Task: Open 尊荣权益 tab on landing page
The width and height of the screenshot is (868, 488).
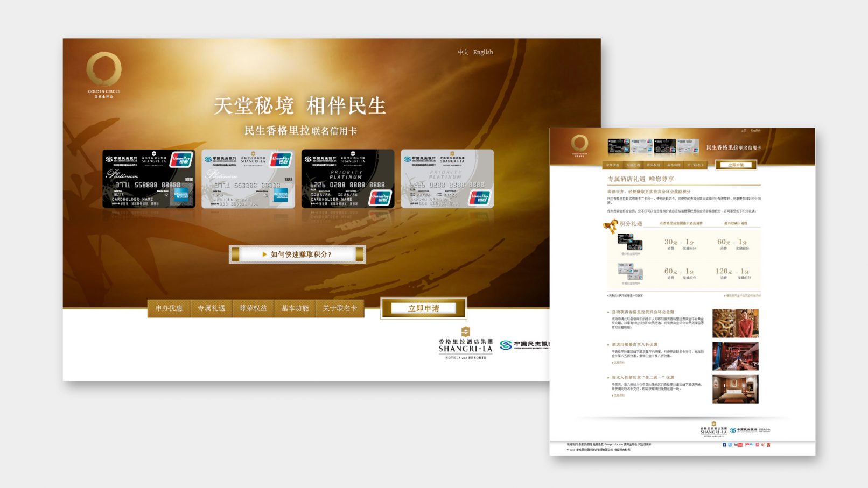Action: tap(253, 308)
